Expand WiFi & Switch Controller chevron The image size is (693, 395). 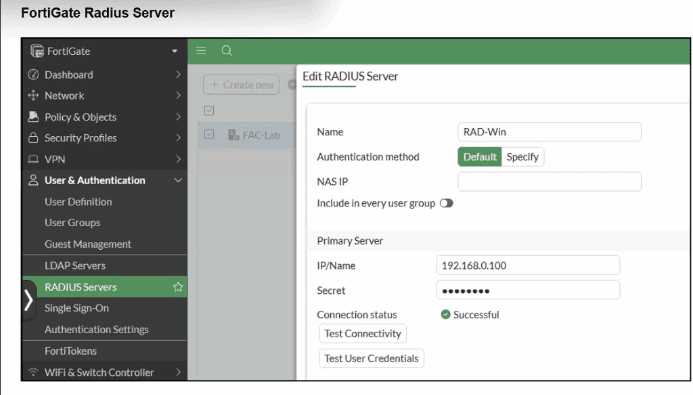pyautogui.click(x=178, y=372)
